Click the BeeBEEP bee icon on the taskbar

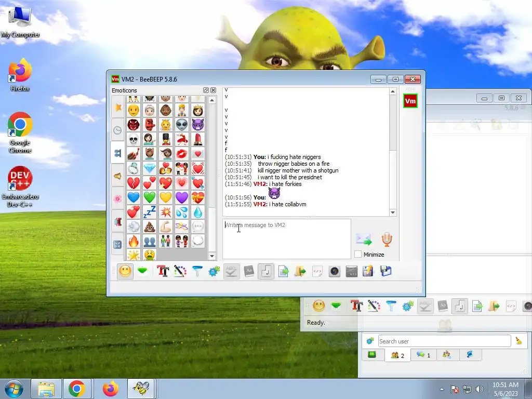(x=141, y=389)
